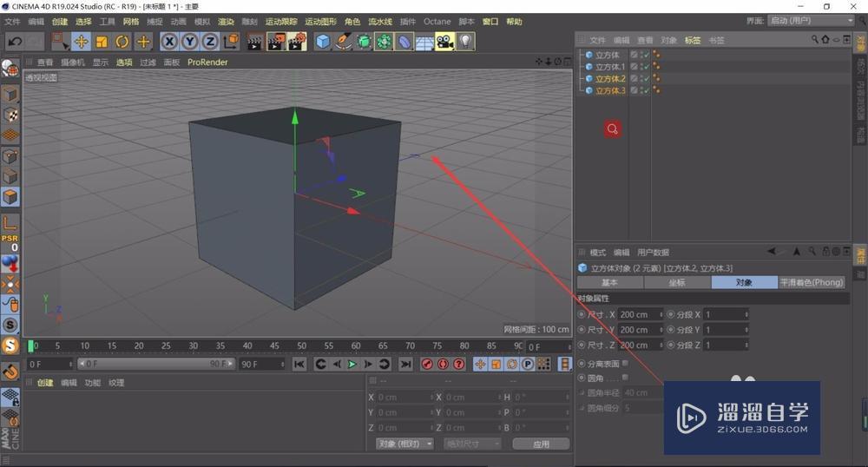
Task: Add a light object
Action: pyautogui.click(x=465, y=42)
